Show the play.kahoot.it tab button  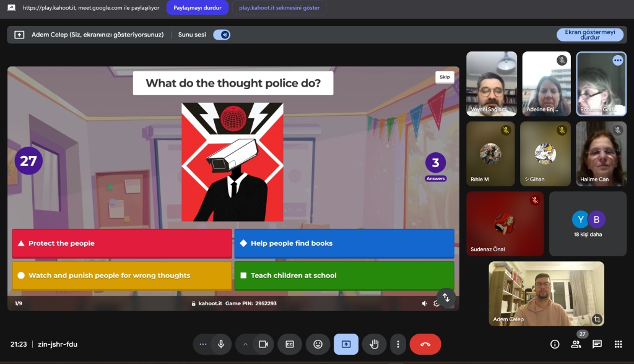(x=279, y=7)
